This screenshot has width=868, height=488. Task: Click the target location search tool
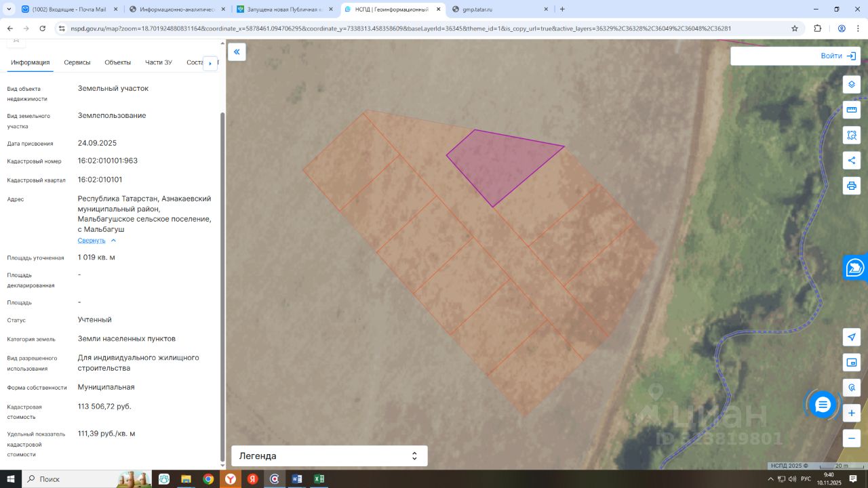pos(852,388)
